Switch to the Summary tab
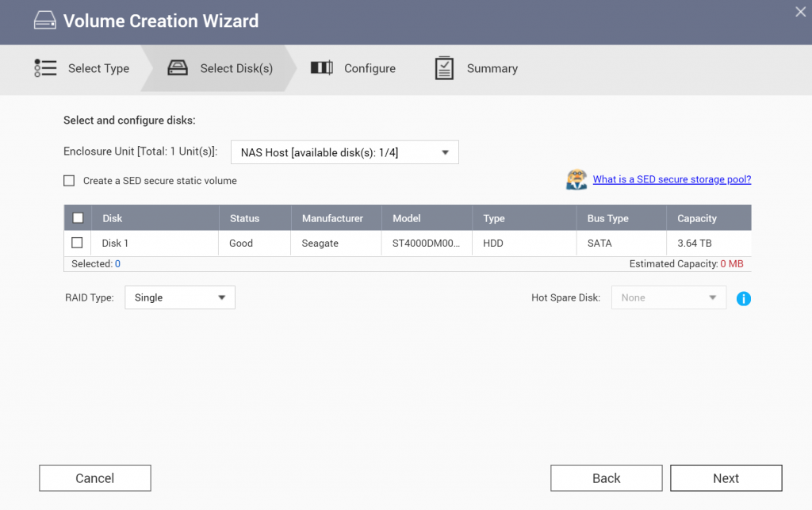The image size is (812, 510). (x=492, y=68)
